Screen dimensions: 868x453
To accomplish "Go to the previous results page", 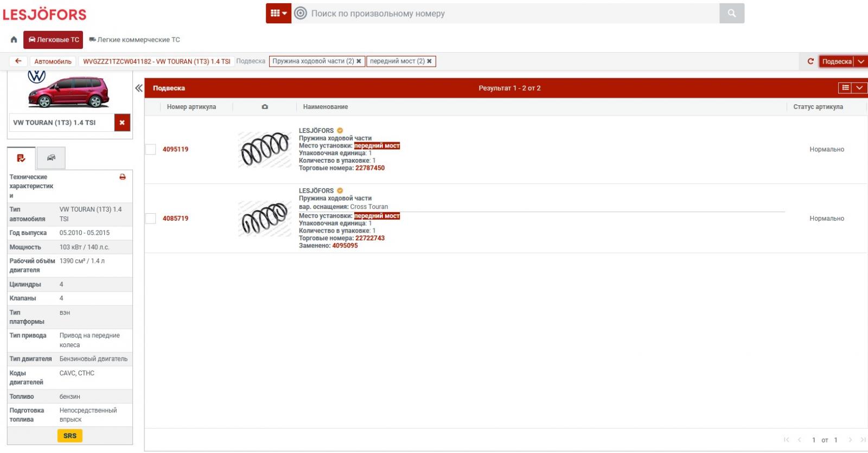I will (x=799, y=440).
